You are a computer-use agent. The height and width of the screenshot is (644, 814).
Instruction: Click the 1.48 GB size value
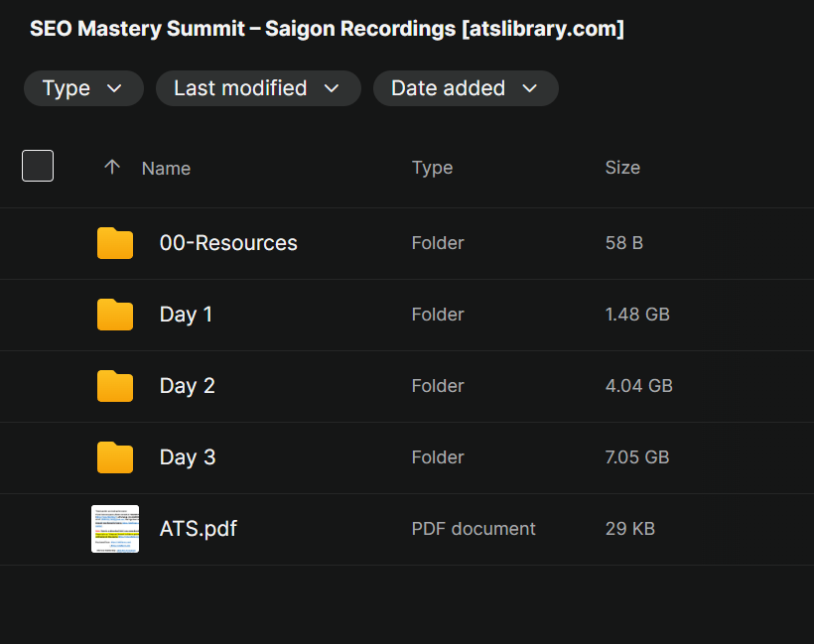pos(637,315)
